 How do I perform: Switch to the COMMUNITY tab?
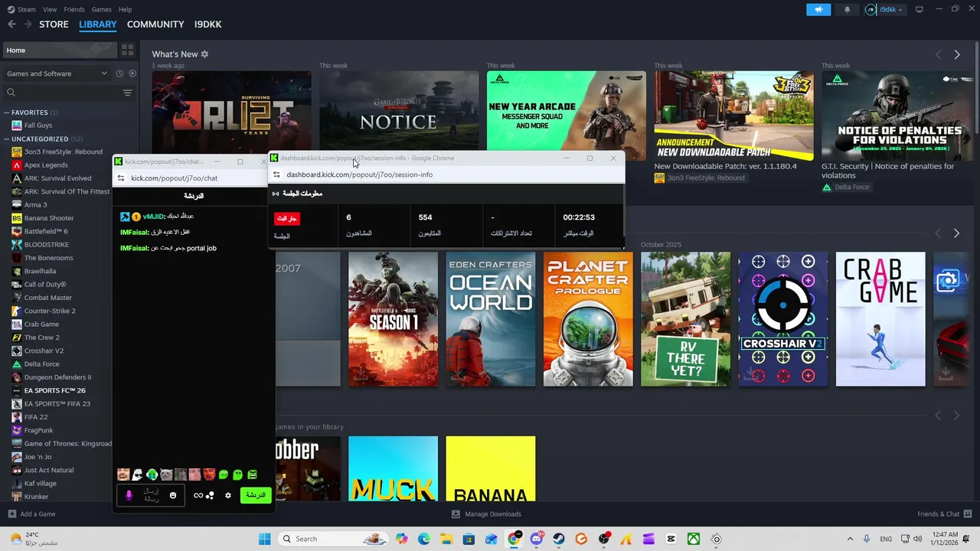click(x=155, y=24)
